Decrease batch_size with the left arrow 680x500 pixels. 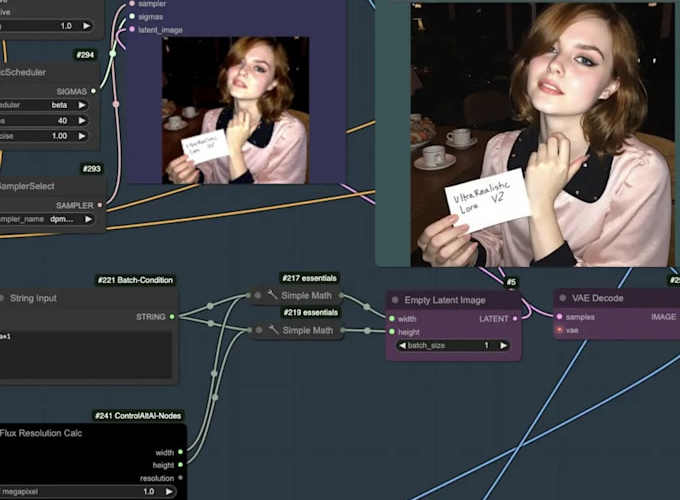point(402,345)
